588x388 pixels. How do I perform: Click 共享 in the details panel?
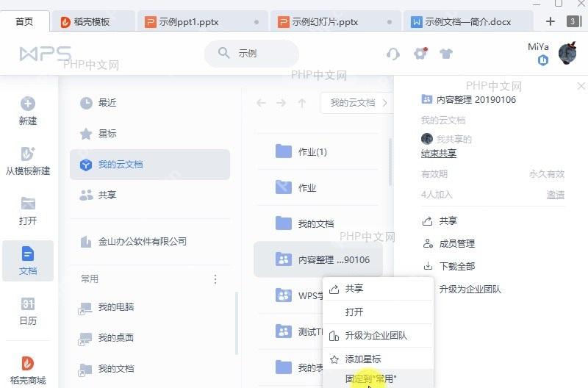440,220
